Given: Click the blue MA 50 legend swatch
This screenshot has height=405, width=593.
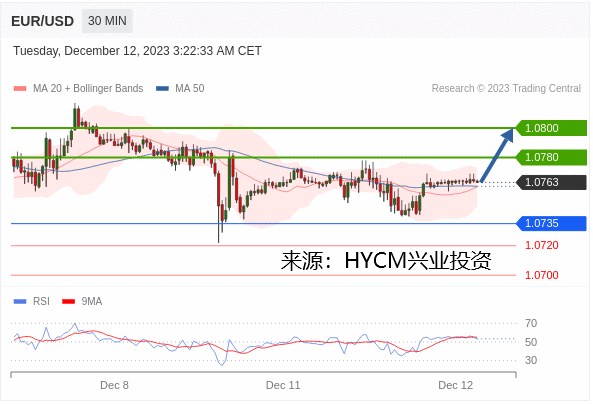Looking at the screenshot, I should coord(162,89).
